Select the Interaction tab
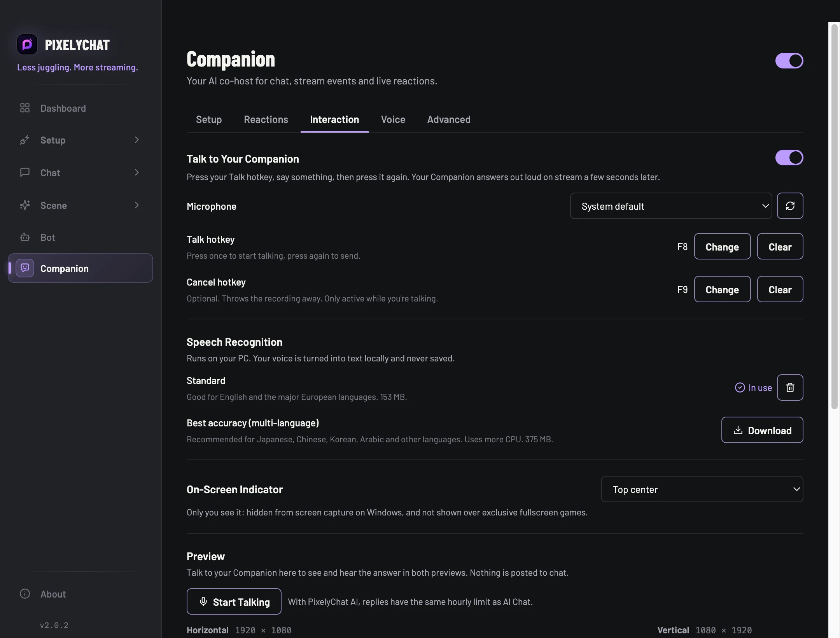 coord(334,119)
